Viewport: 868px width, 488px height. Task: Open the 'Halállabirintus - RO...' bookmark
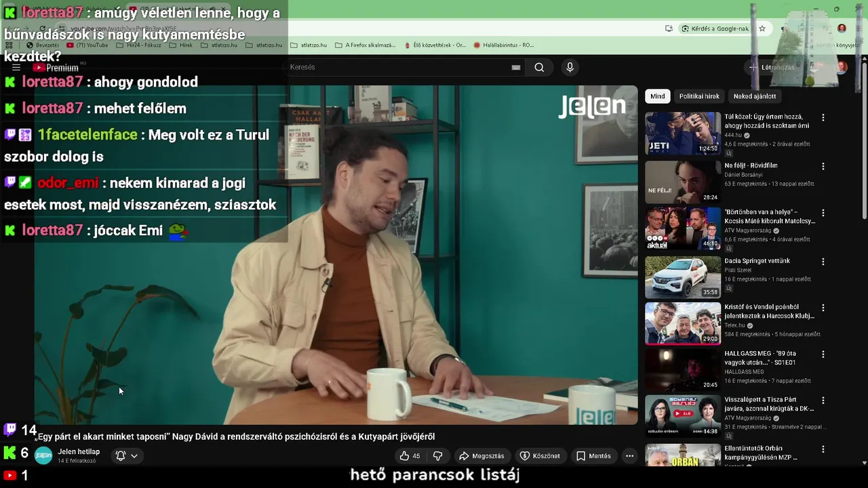click(x=503, y=45)
